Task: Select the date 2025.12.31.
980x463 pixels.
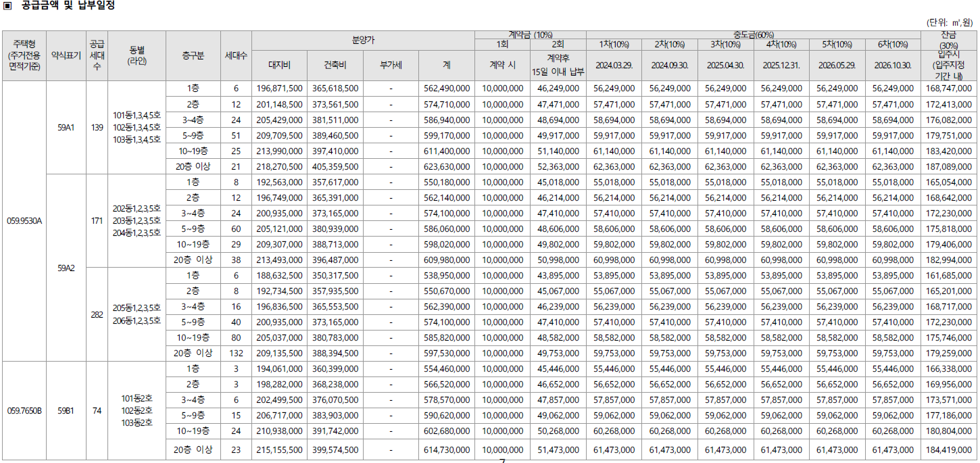Action: coord(781,66)
